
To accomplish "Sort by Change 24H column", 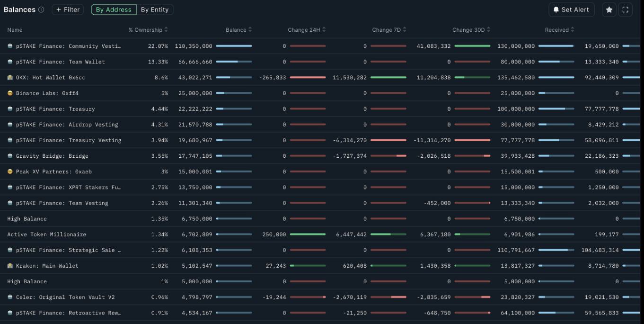I will tap(307, 30).
